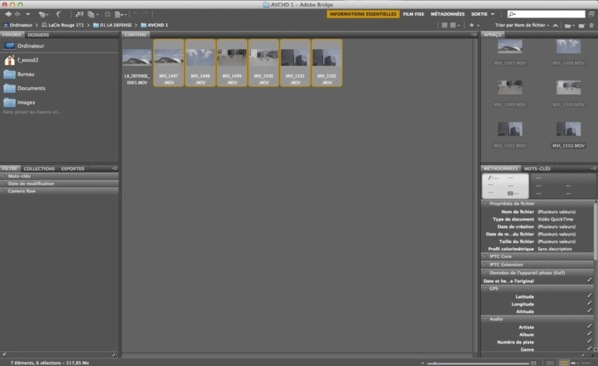Switch to the SORTIE workspace
This screenshot has width=598, height=366.
coord(479,14)
